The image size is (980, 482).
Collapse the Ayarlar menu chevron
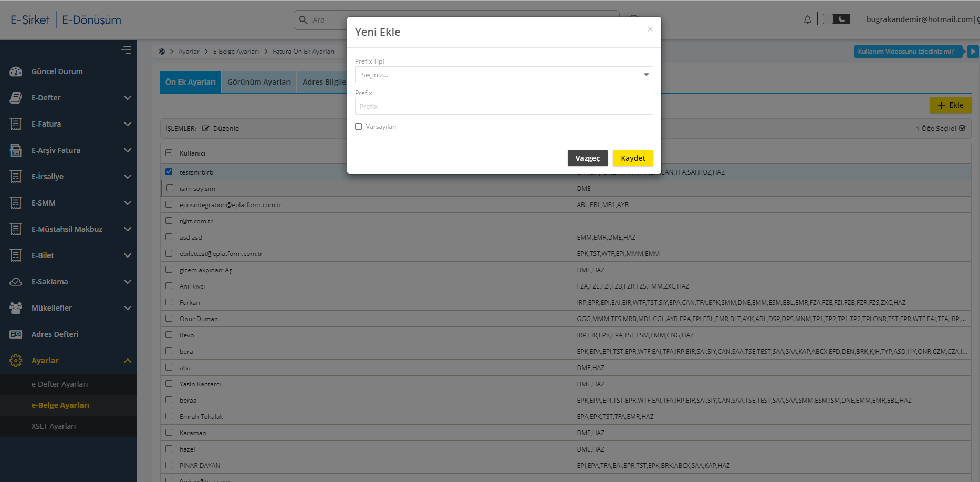pos(127,361)
